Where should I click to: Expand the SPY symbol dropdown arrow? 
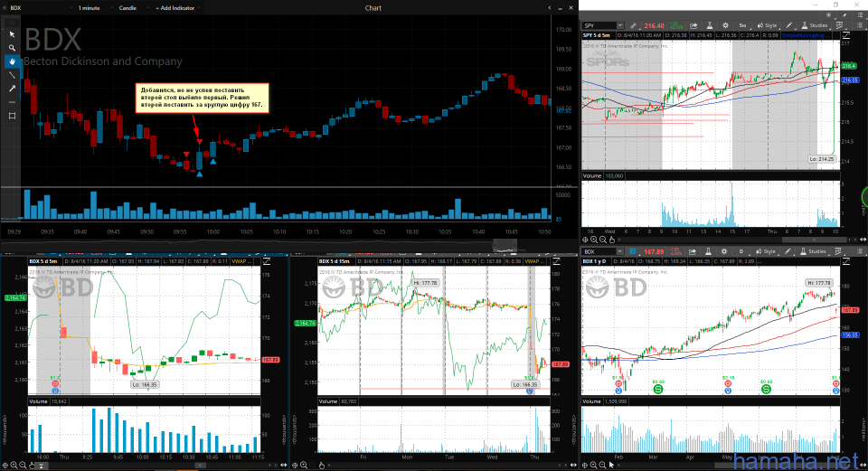pyautogui.click(x=620, y=25)
